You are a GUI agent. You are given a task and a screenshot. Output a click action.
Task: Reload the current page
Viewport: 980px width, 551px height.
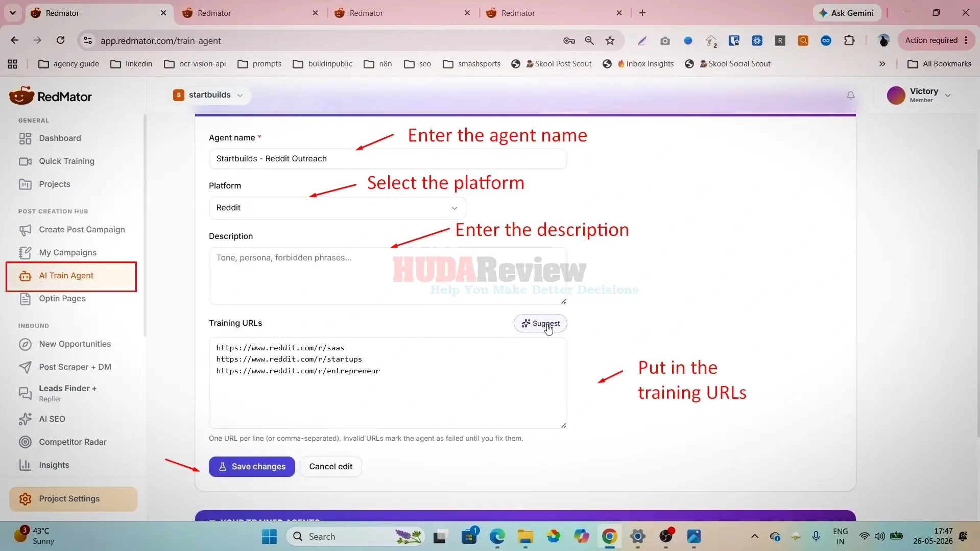point(60,40)
